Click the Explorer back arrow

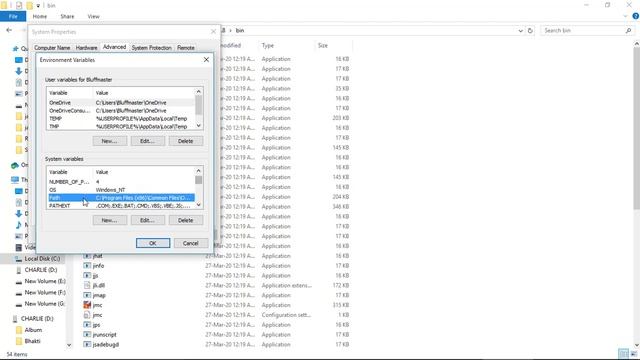[9, 30]
